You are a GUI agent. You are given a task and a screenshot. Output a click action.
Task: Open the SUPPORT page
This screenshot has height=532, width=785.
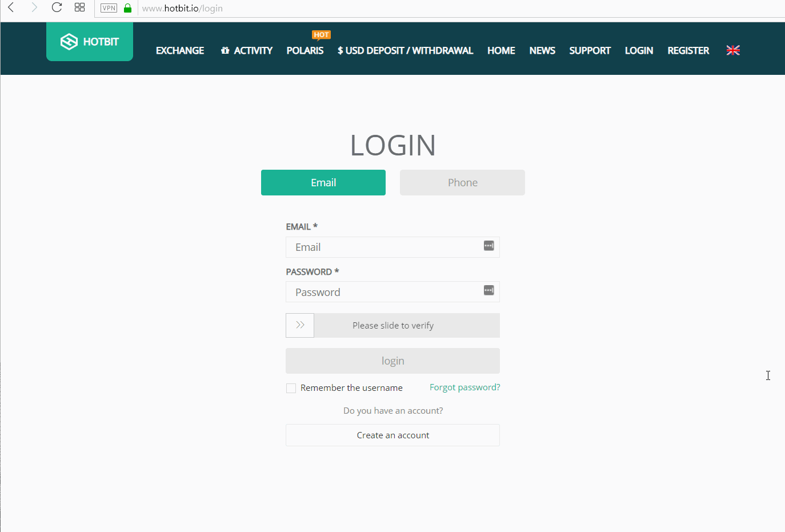pyautogui.click(x=590, y=50)
